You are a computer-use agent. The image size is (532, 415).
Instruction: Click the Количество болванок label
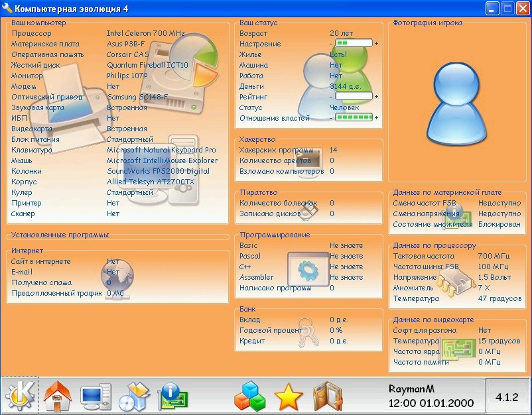278,203
